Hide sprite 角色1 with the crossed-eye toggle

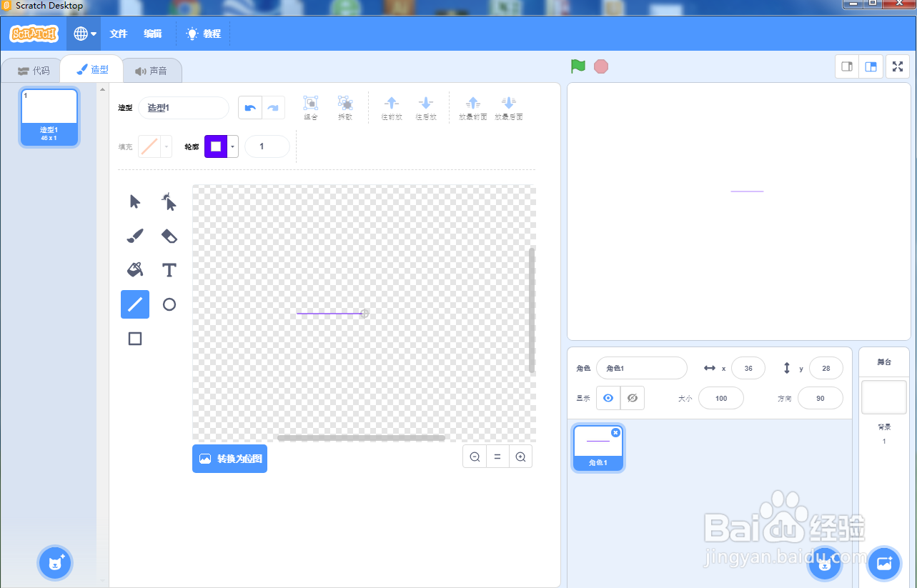pos(633,398)
